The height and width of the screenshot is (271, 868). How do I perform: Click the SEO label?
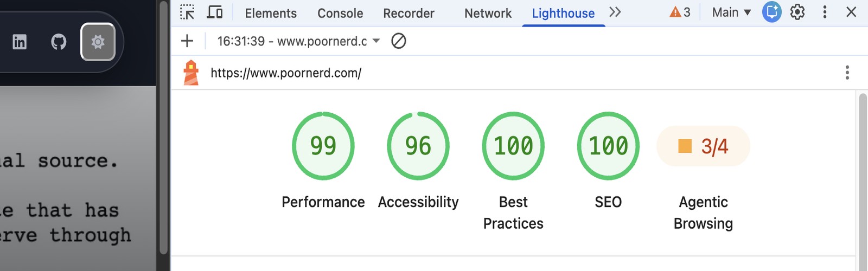[608, 202]
